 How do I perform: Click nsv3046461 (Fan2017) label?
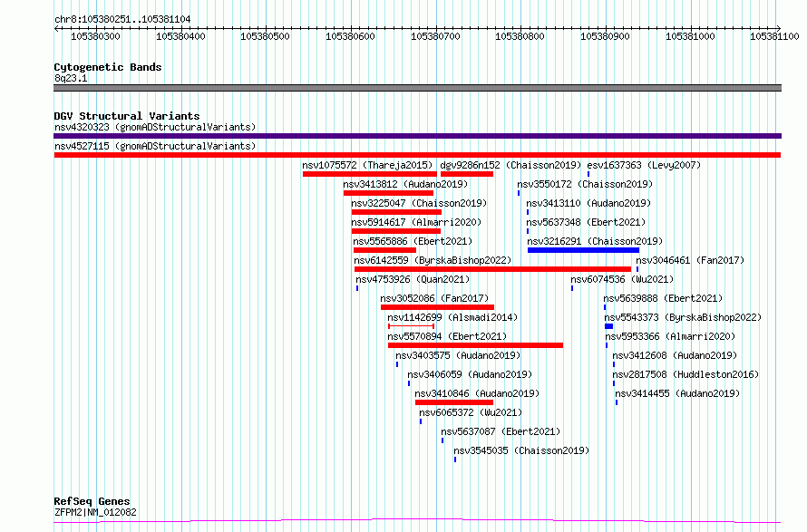point(690,260)
